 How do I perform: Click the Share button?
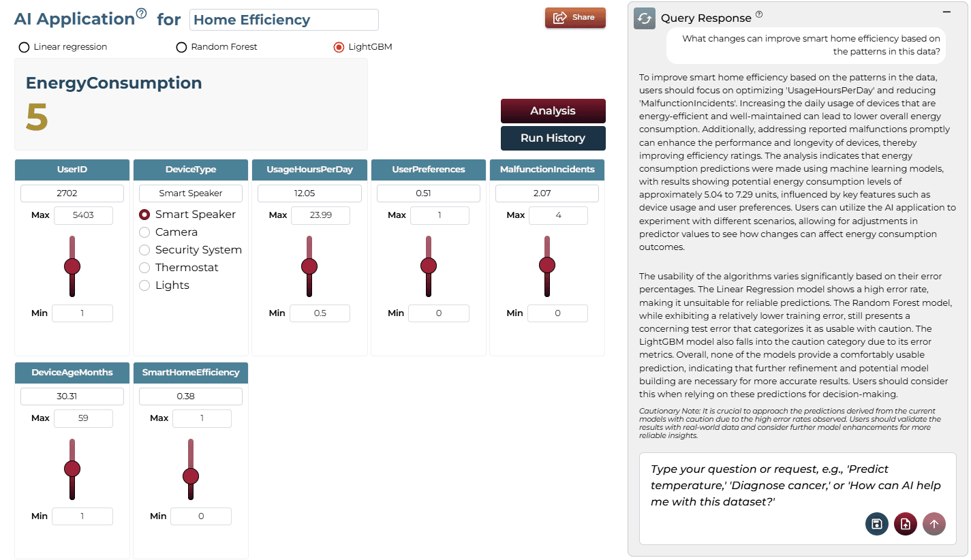tap(575, 18)
